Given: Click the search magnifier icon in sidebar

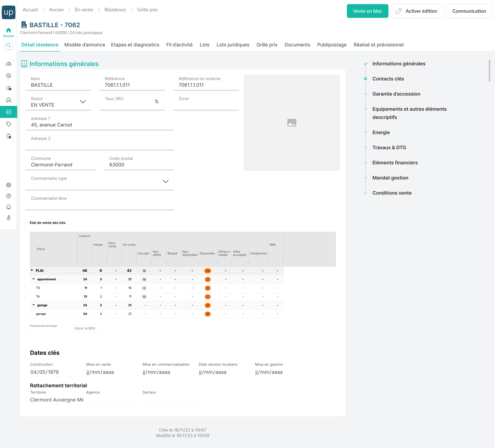Looking at the screenshot, I should coord(9,45).
